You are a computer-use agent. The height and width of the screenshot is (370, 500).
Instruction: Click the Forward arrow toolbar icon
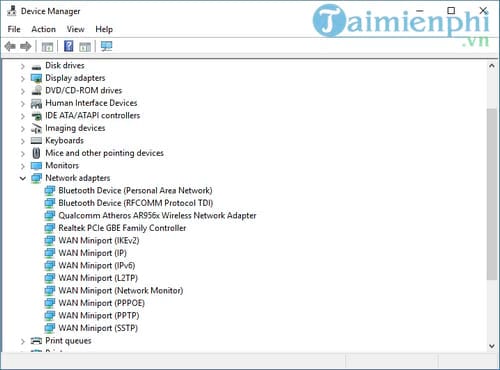26,46
